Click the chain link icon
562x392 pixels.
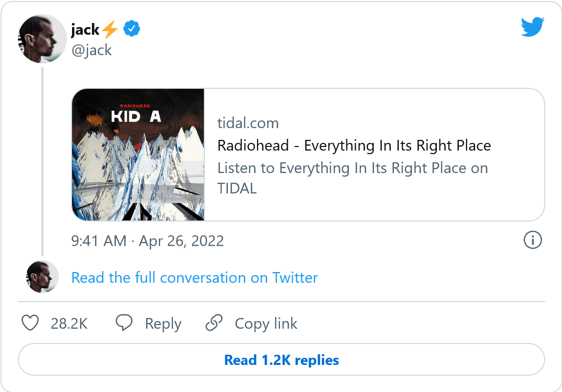coord(214,323)
